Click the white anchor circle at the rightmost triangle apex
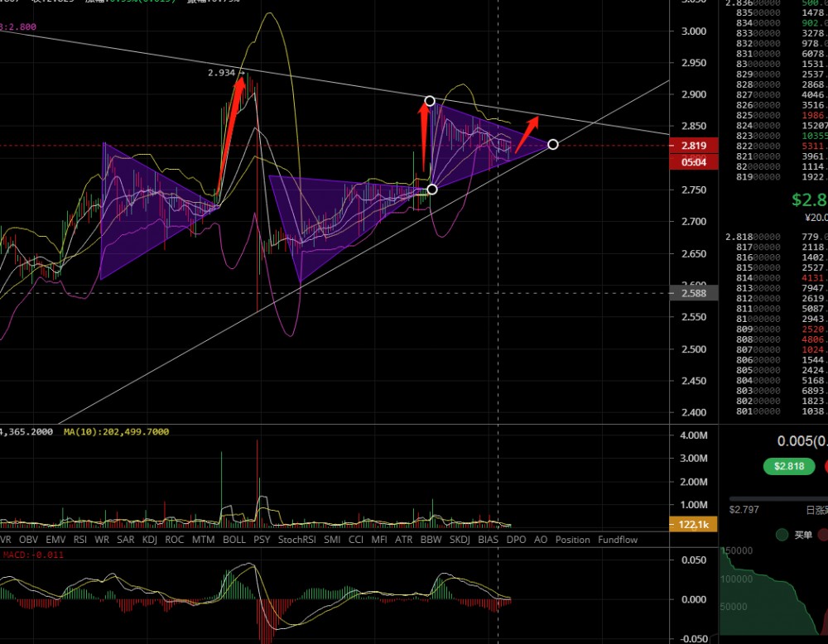Screen dimensions: 828x644 (x=553, y=145)
